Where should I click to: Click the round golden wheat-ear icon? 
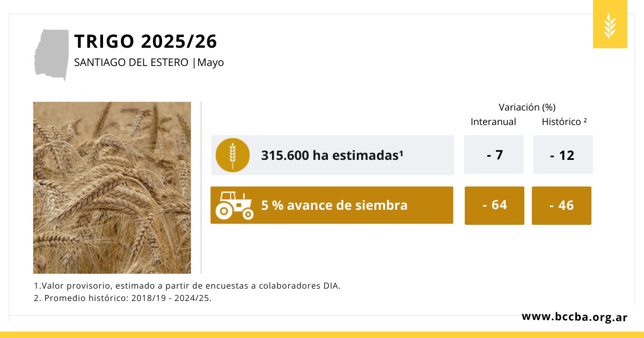232,155
